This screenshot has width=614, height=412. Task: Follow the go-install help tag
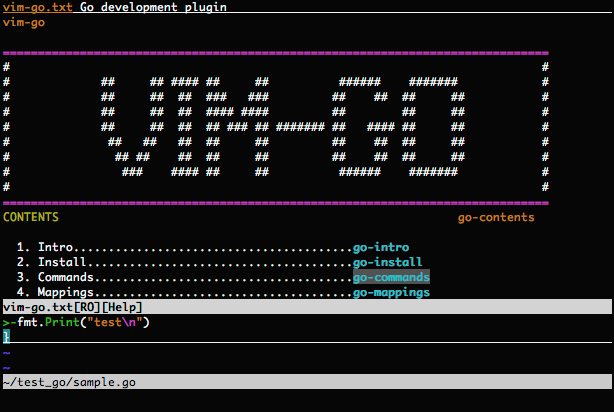pyautogui.click(x=387, y=262)
